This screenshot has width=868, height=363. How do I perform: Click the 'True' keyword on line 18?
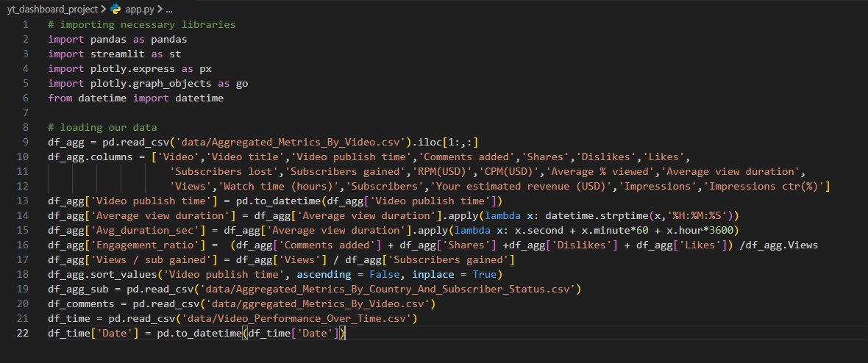pos(484,275)
